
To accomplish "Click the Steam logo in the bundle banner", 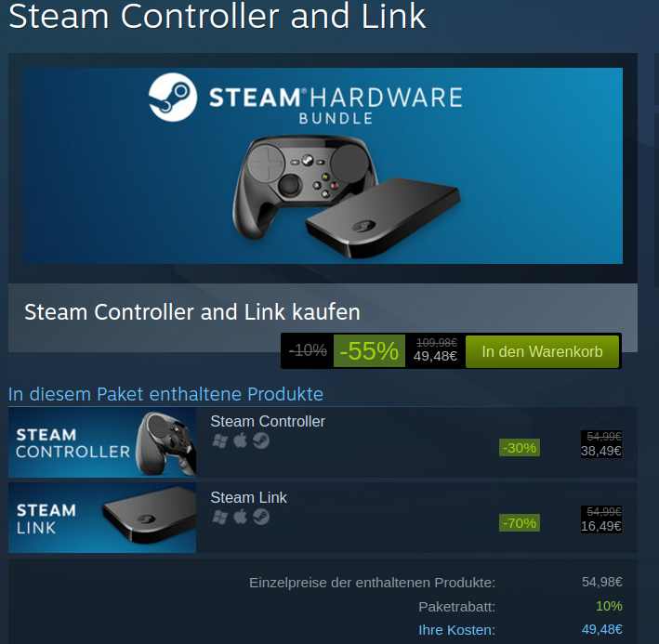I will [173, 97].
